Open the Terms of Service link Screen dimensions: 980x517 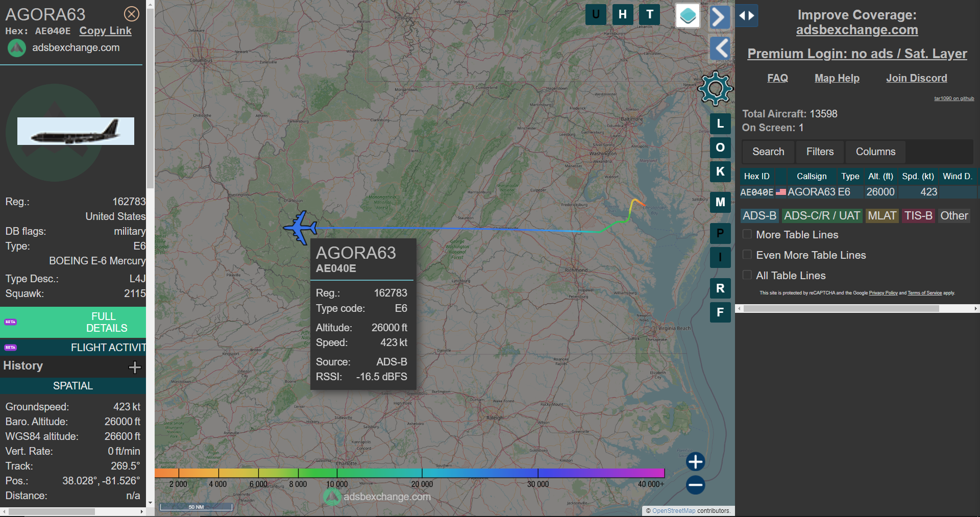point(924,293)
